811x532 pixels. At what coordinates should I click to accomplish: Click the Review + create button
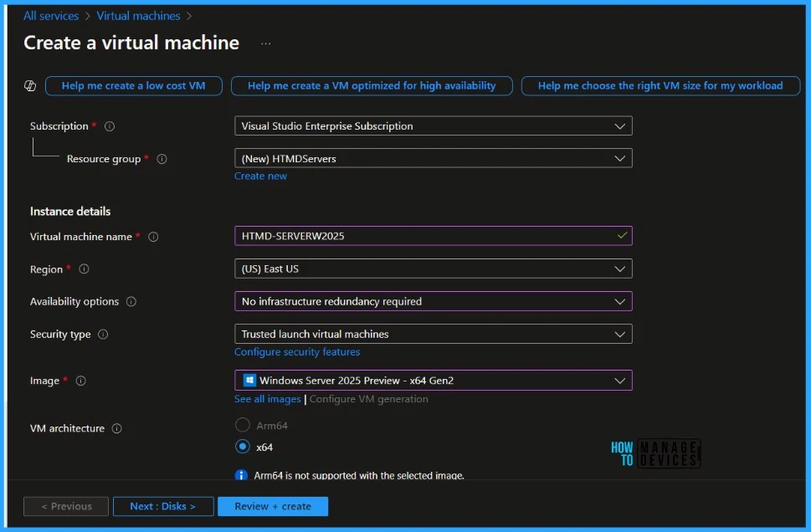[x=273, y=506]
